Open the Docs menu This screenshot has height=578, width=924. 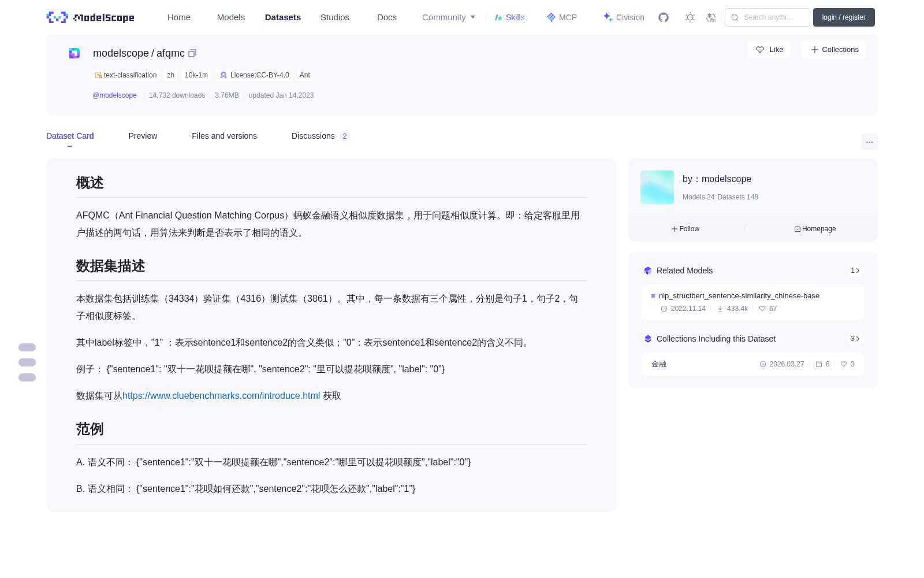387,17
